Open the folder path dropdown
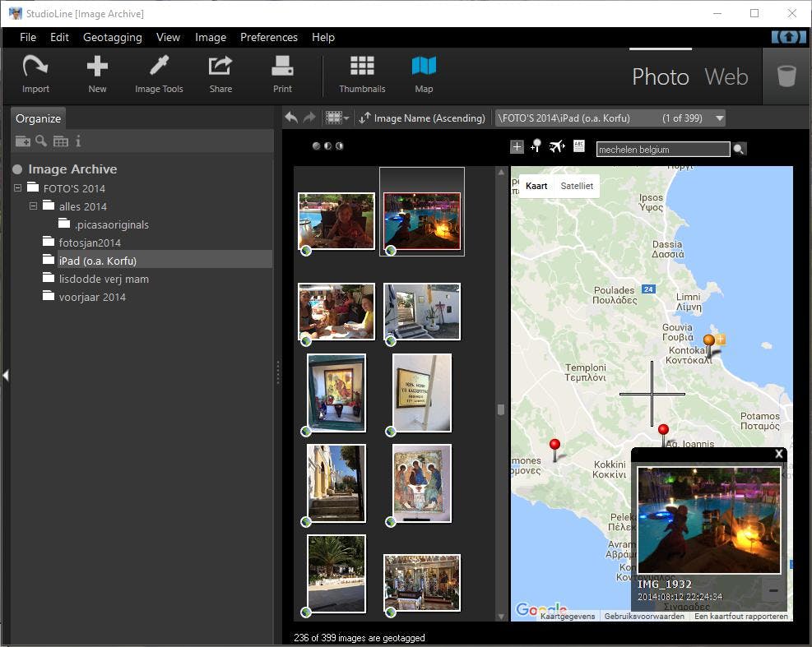The width and height of the screenshot is (812, 647). (x=719, y=118)
